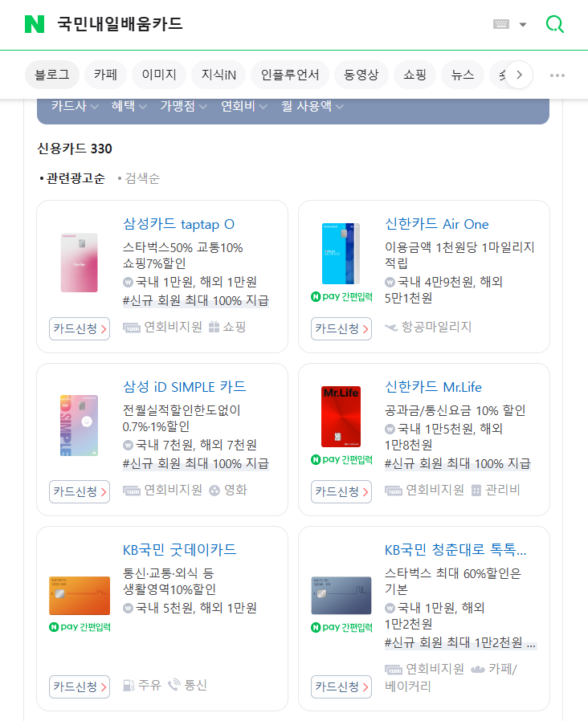Select the 검색순 sort option
This screenshot has width=588, height=721.
[x=138, y=178]
